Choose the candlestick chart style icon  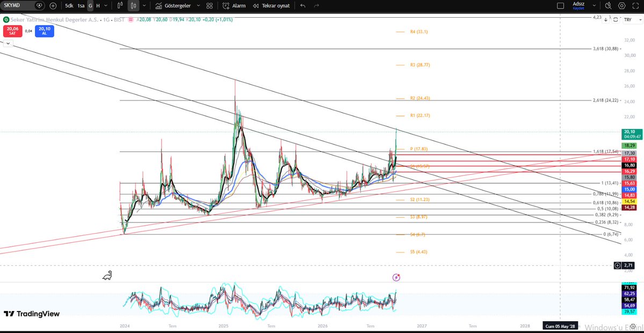click(x=133, y=6)
